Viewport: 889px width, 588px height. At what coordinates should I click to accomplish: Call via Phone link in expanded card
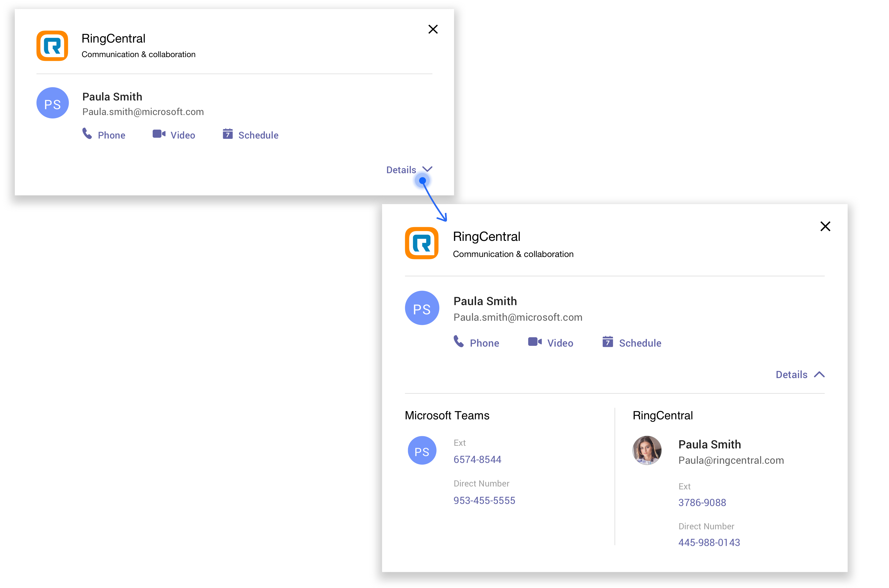pos(484,343)
